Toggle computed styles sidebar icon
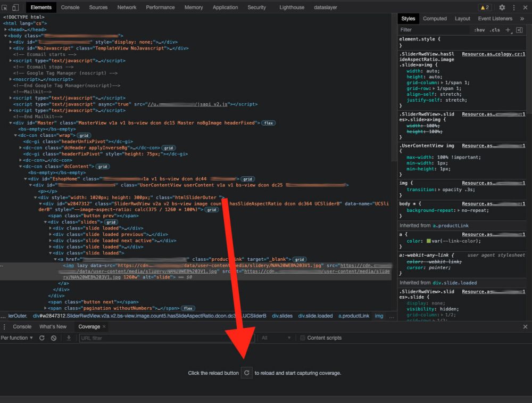 (519, 30)
